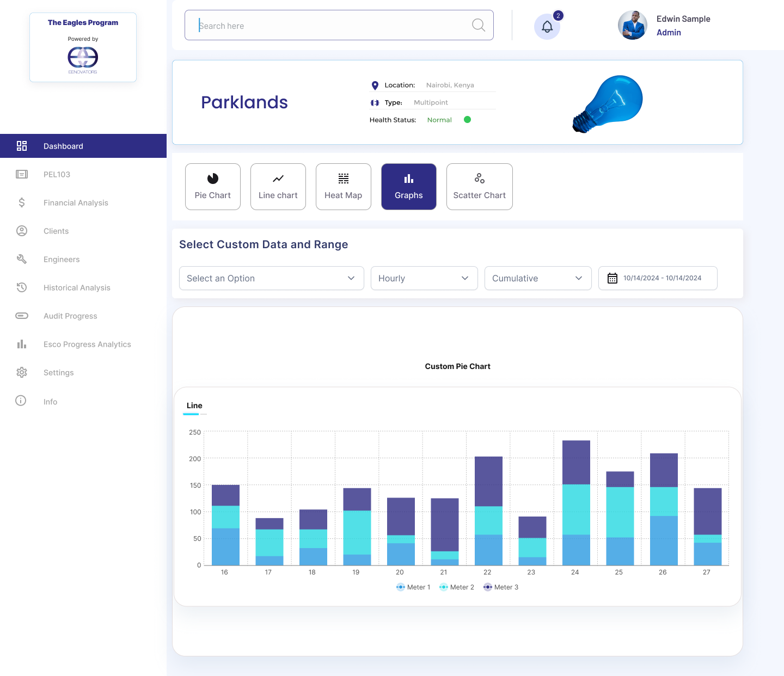Viewport: 784px width, 676px height.
Task: Toggle Meter 2 series in chart legend
Action: pos(457,587)
